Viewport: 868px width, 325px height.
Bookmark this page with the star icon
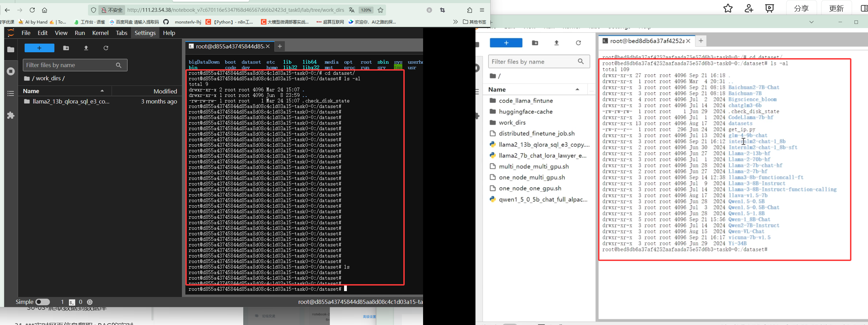380,10
